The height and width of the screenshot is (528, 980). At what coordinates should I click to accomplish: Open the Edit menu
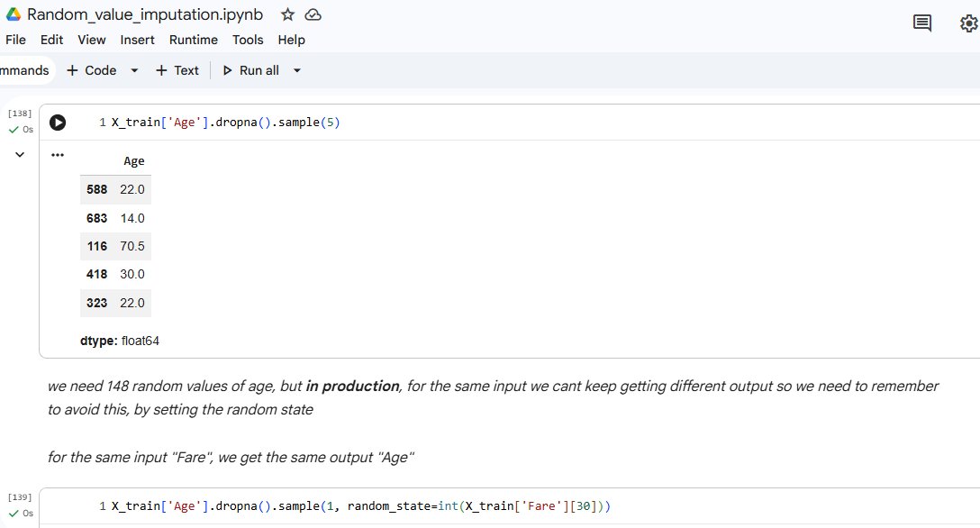coord(52,40)
